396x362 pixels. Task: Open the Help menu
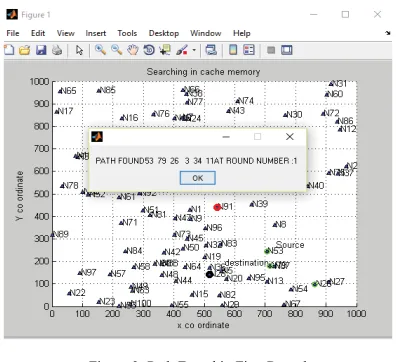[x=242, y=33]
